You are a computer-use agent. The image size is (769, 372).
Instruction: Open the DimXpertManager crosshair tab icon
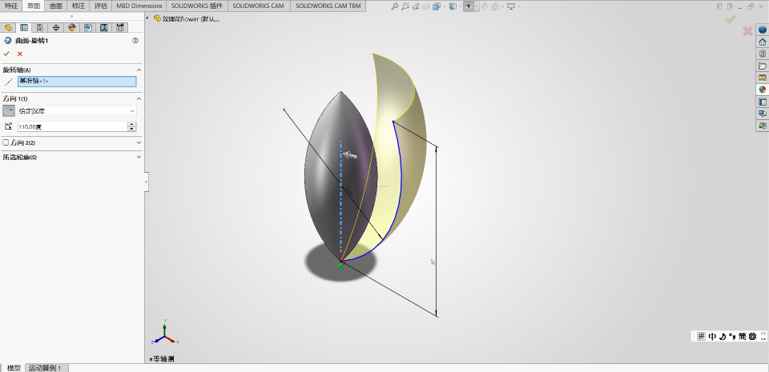55,27
